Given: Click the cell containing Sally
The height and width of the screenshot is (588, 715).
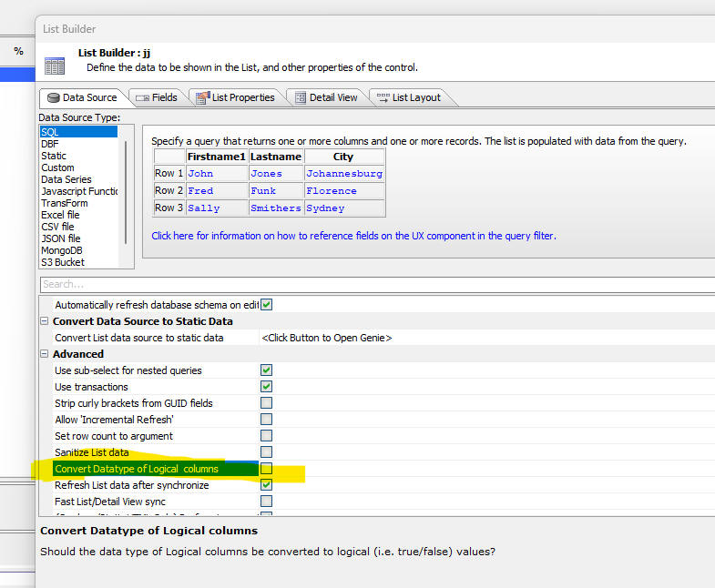Looking at the screenshot, I should pos(217,208).
